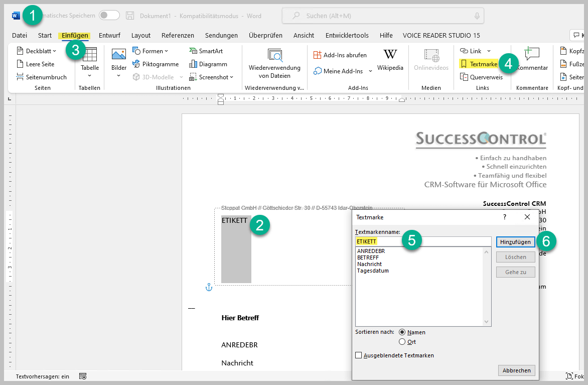This screenshot has height=385, width=588.
Task: Open the Screenshot dropdown menu
Action: click(232, 77)
